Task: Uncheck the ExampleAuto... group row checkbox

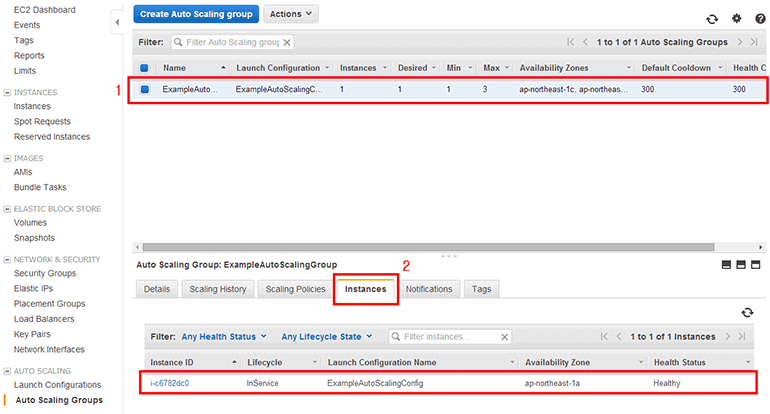Action: [x=145, y=89]
